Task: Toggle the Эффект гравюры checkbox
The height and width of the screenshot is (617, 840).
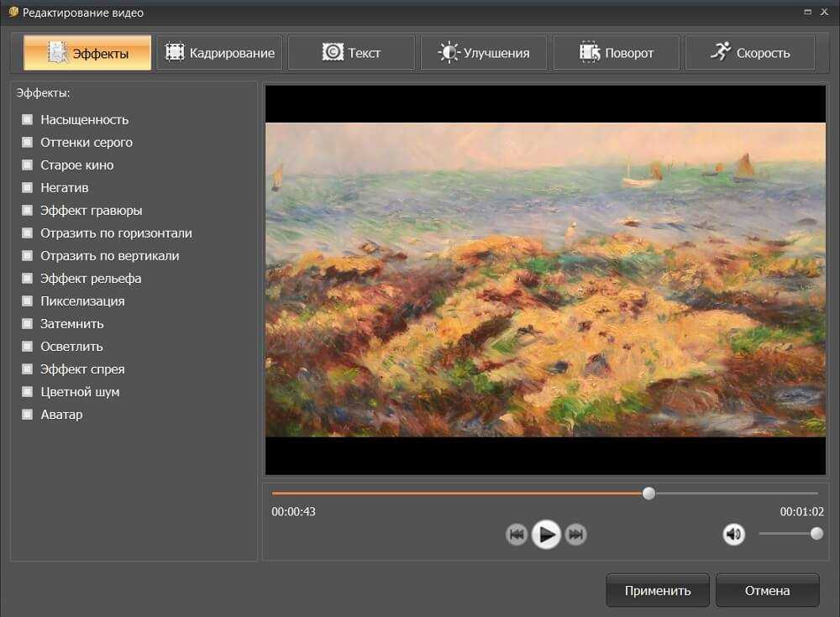Action: (x=28, y=210)
